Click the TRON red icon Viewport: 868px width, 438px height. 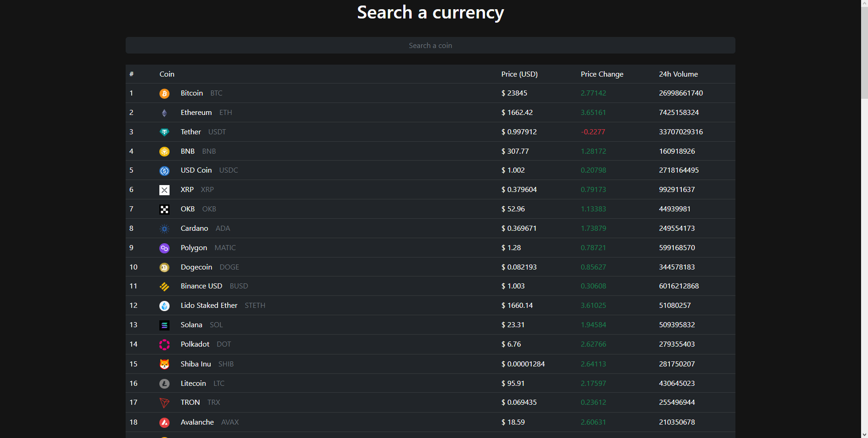(164, 403)
